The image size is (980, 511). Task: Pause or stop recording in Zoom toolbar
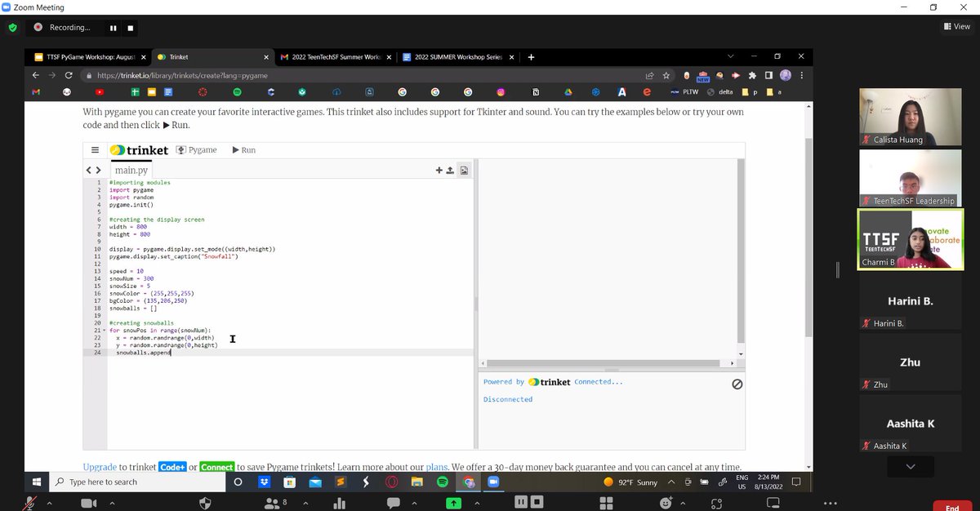tap(529, 502)
